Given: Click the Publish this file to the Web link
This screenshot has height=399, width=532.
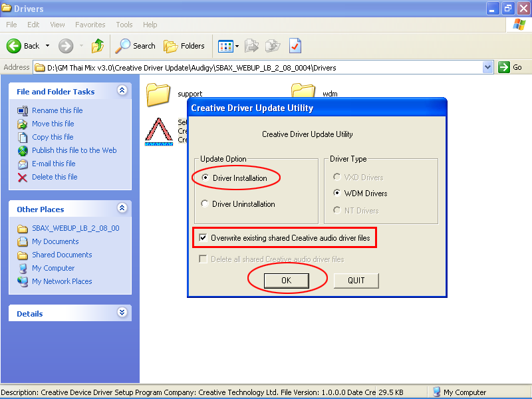Looking at the screenshot, I should 74,150.
